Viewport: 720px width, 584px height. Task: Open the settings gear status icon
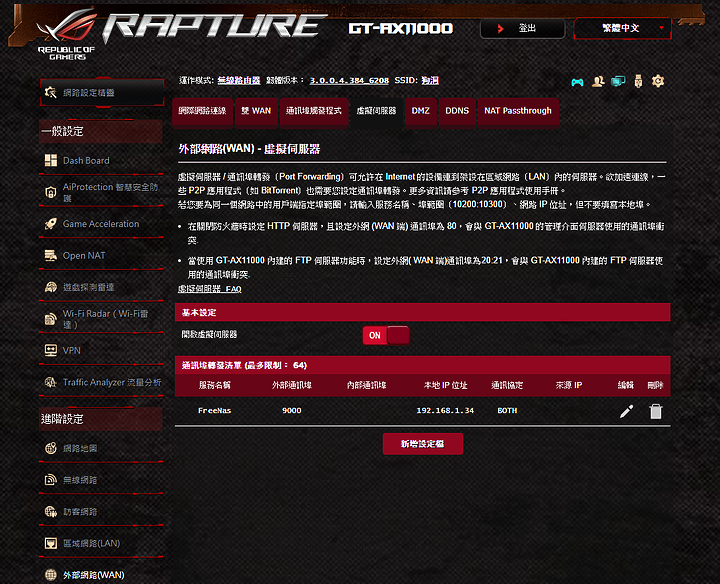coord(658,81)
